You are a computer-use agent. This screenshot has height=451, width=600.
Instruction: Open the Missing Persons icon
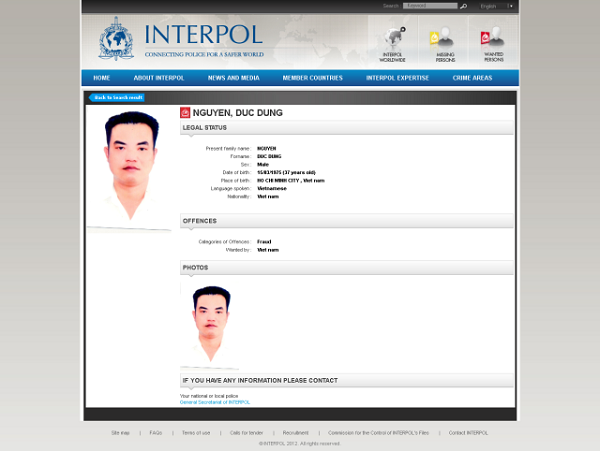[443, 42]
